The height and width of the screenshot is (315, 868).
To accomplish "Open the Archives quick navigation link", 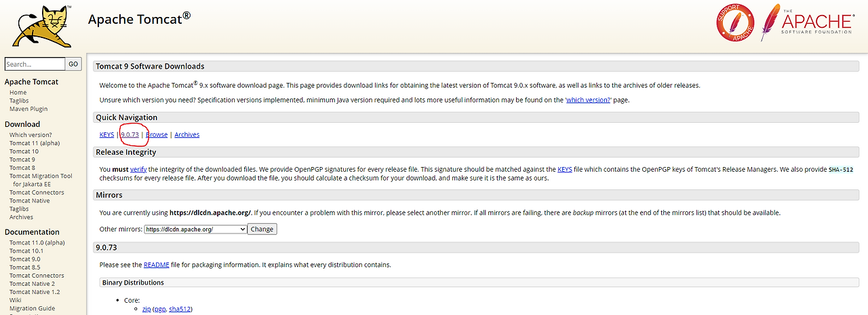I will click(186, 135).
